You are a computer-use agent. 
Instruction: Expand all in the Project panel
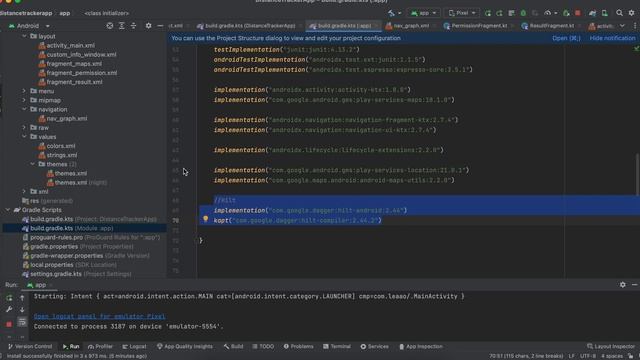(x=122, y=26)
